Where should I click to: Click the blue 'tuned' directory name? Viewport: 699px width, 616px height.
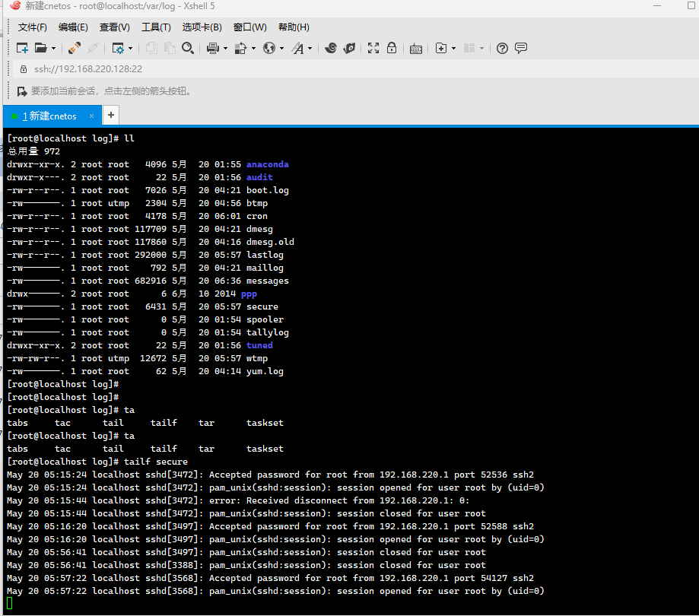[x=259, y=345]
